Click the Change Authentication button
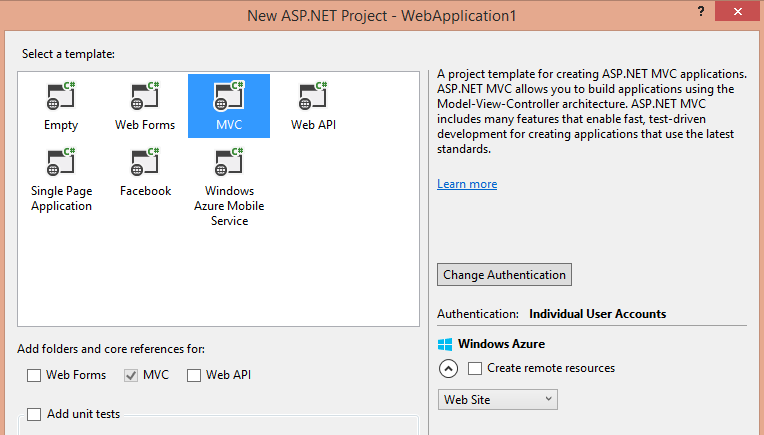The width and height of the screenshot is (764, 435). (x=505, y=274)
